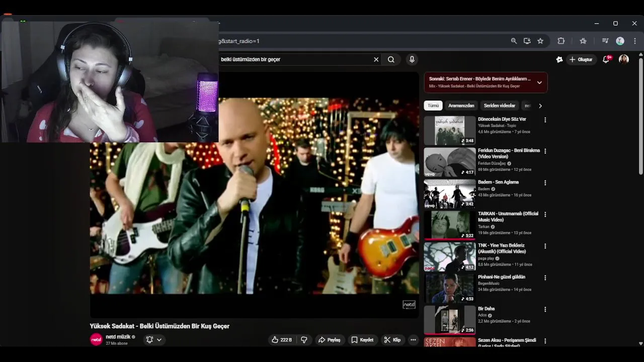Select the Seriden videolar filter chip
The image size is (644, 362).
[x=500, y=106]
